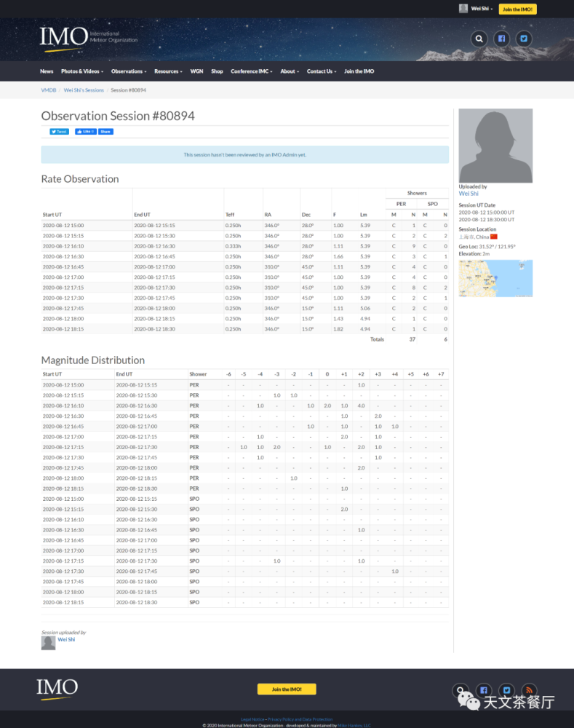Expand the Observations menu
The width and height of the screenshot is (574, 728).
[x=129, y=71]
